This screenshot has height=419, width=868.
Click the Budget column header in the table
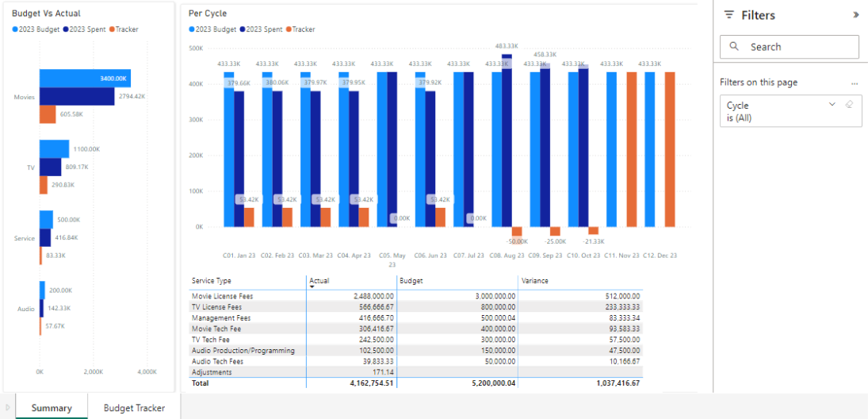[411, 280]
